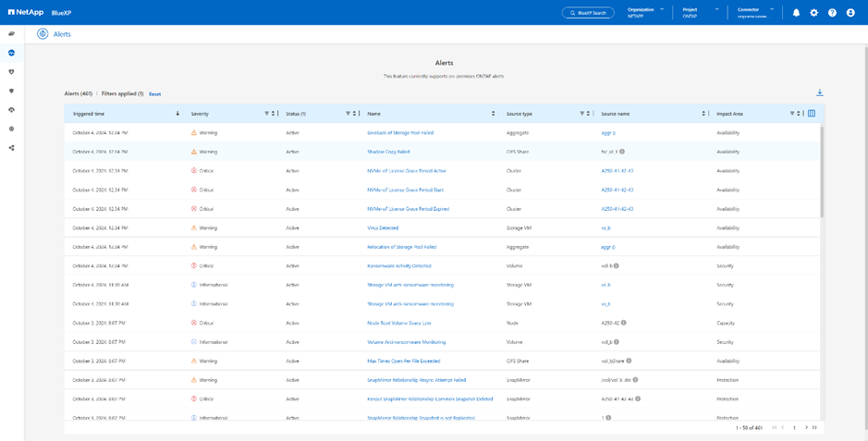Sort by Triggered time column header
868x441 pixels.
(89, 114)
